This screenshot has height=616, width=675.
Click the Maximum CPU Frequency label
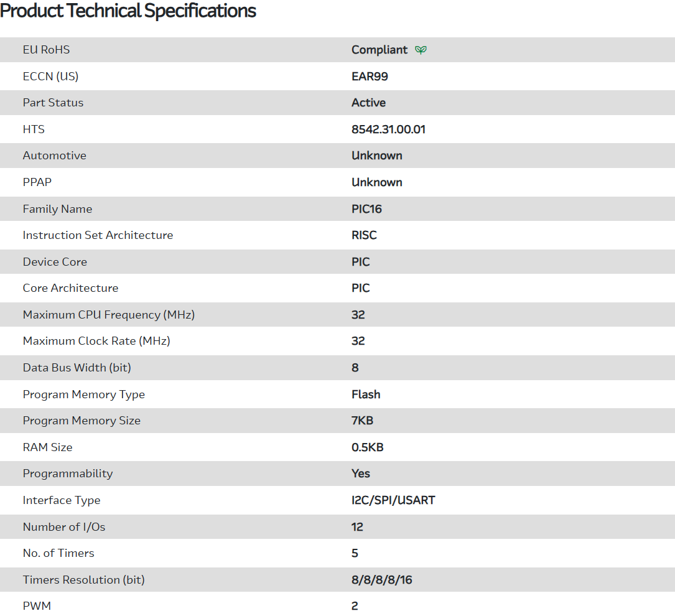click(108, 315)
